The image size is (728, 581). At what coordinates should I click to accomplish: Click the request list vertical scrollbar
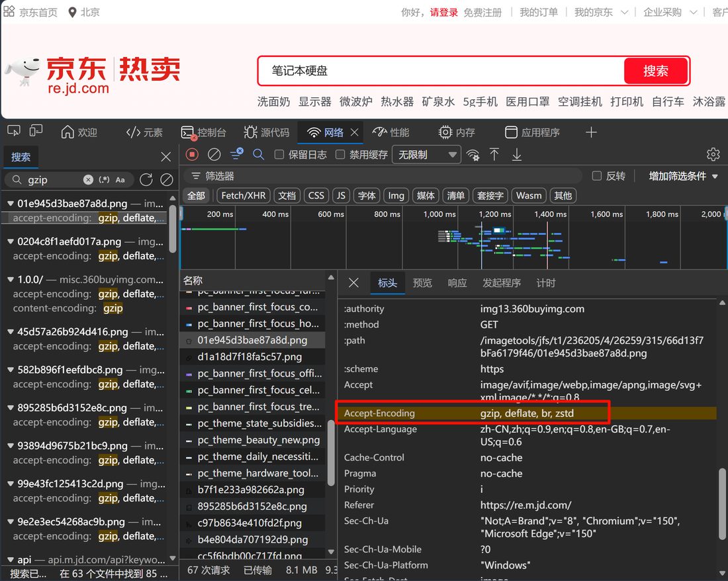click(x=330, y=453)
